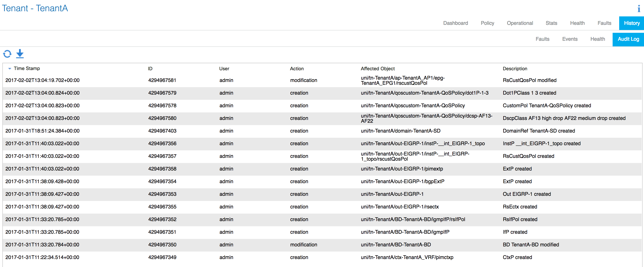Click 'InstP __int_EIGRP-1_topo created' description
Image resolution: width=644 pixels, height=267 pixels.
(541, 144)
